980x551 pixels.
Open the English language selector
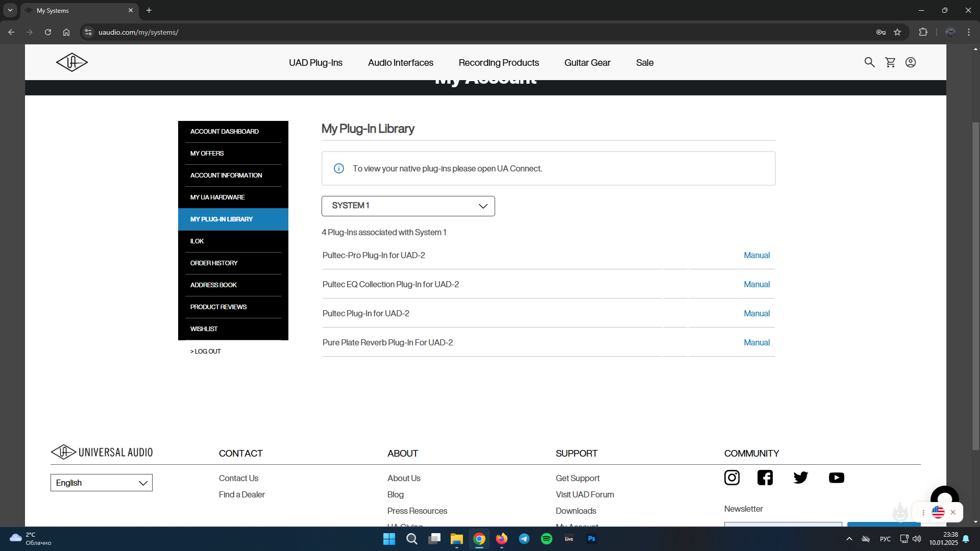101,483
